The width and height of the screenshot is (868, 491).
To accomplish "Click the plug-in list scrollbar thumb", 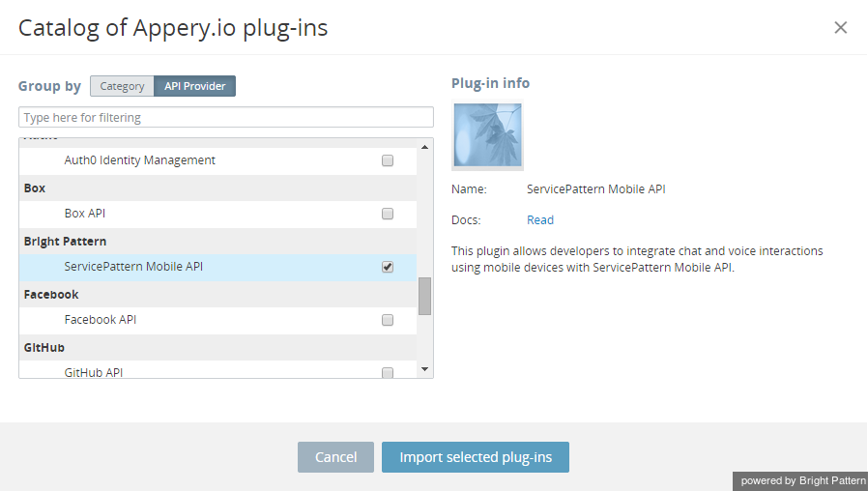I will 424,296.
